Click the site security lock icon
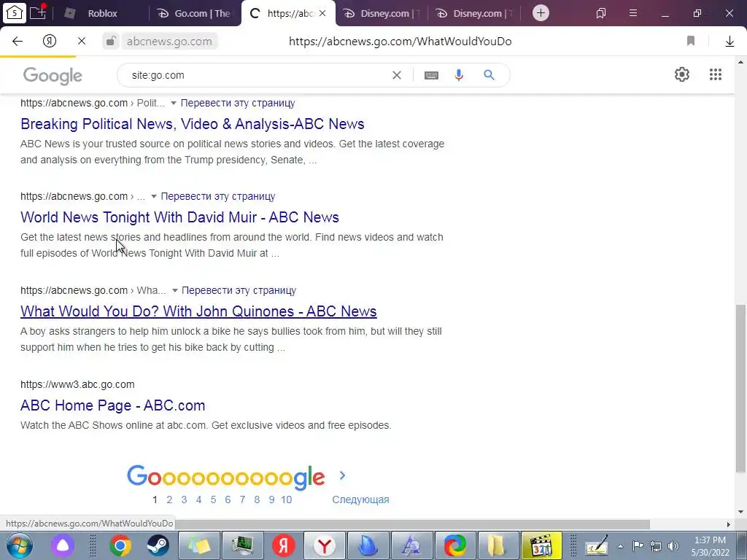747x560 pixels. tap(111, 41)
